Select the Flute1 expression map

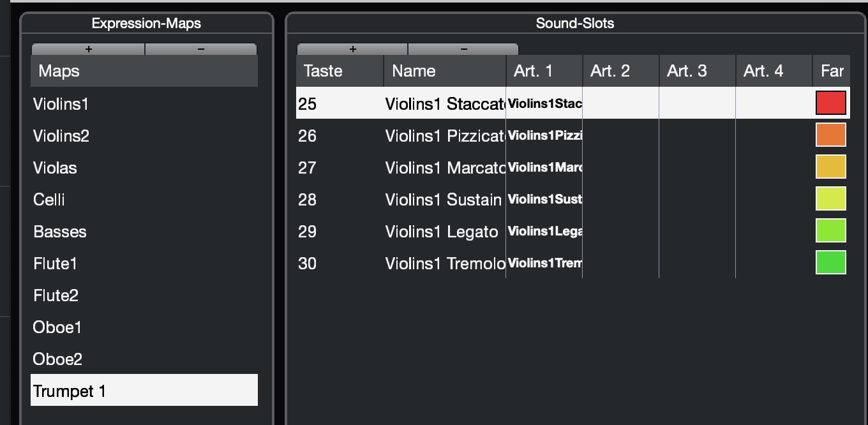(56, 264)
